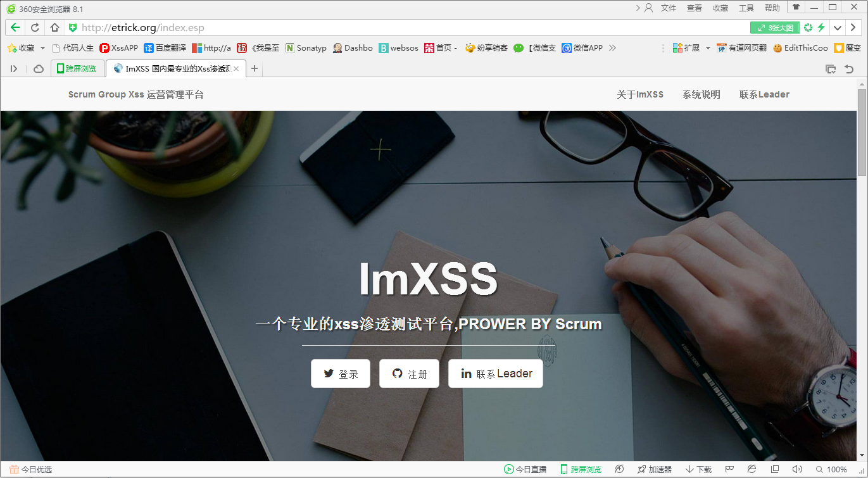Go back with the green back arrow
Image resolution: width=868 pixels, height=478 pixels.
pyautogui.click(x=15, y=27)
